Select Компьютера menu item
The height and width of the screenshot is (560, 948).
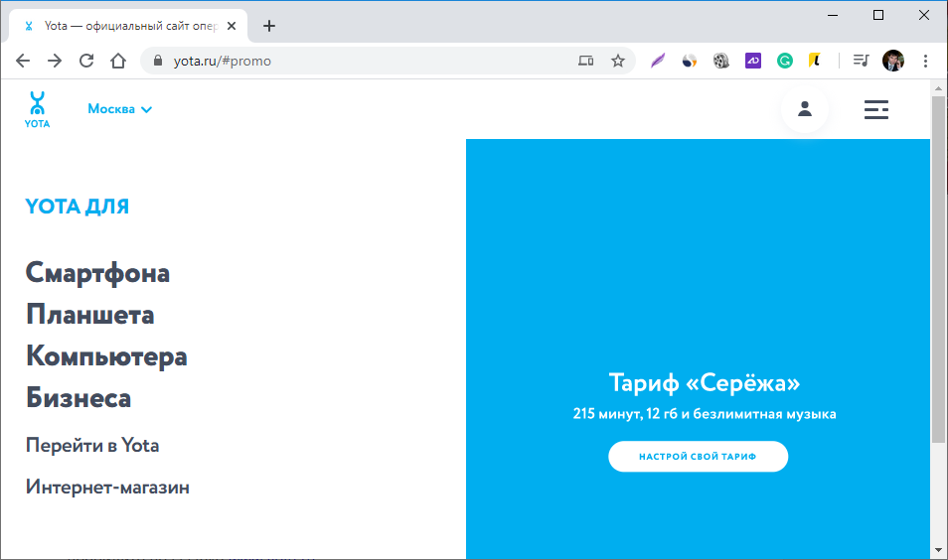coord(106,356)
